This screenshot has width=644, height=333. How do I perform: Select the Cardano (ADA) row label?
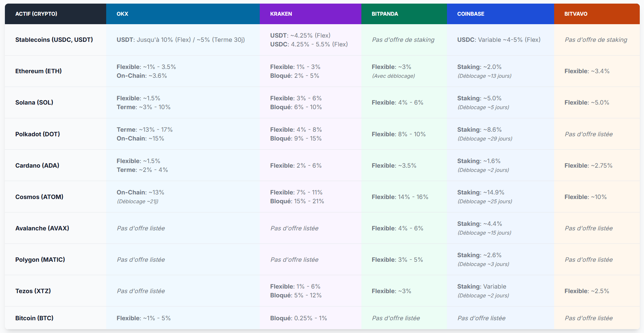pos(37,166)
